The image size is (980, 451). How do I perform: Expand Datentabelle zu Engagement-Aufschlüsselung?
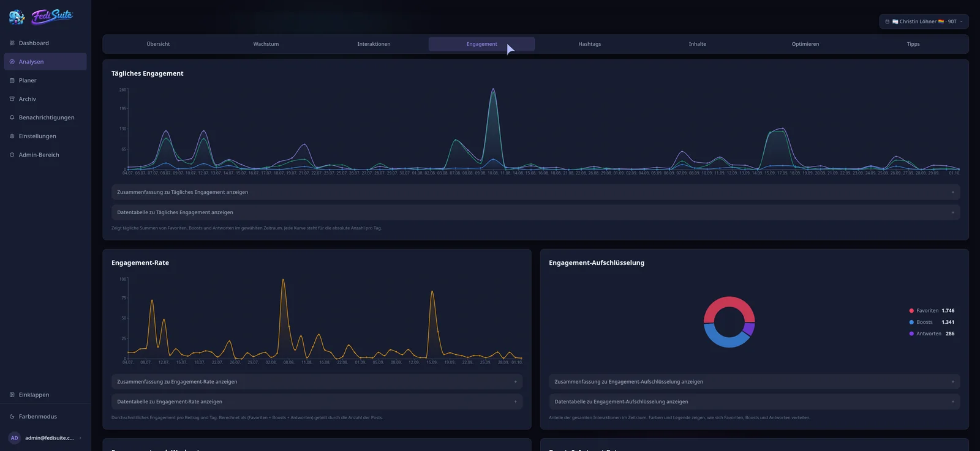(x=754, y=402)
